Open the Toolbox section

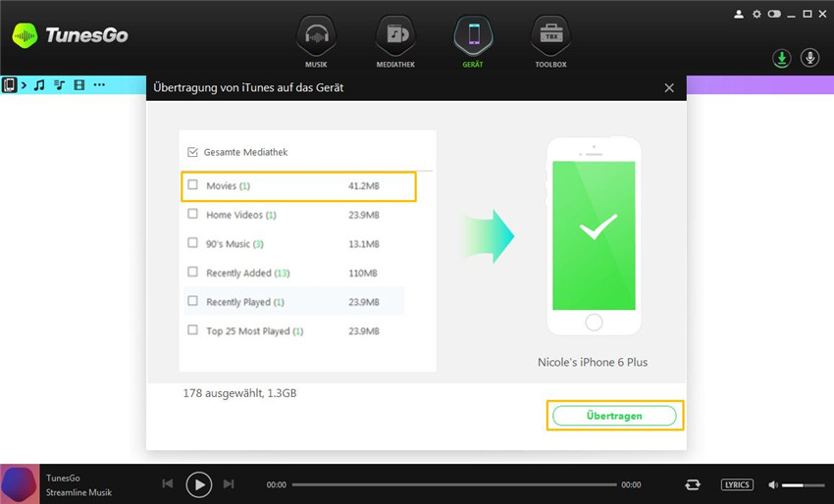click(550, 41)
